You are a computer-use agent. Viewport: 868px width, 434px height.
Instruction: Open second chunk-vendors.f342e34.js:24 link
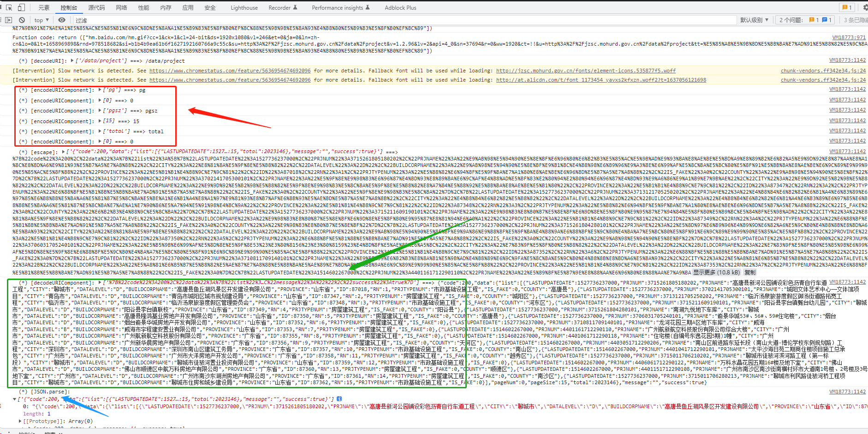tap(823, 80)
